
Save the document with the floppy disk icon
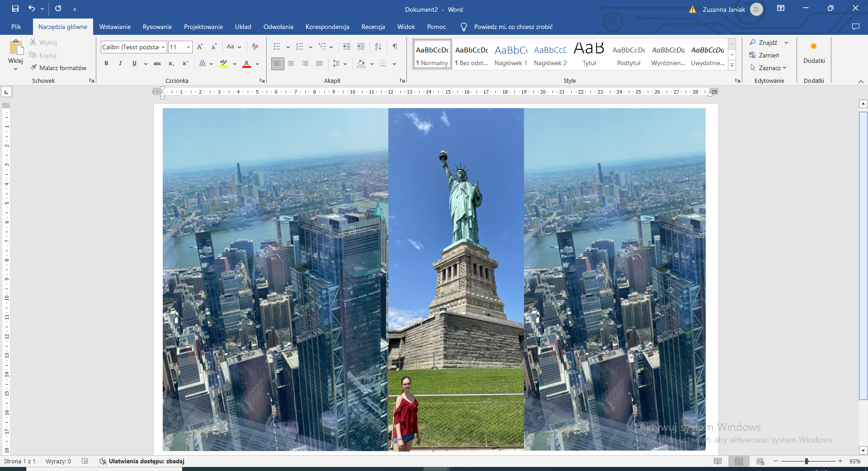tap(15, 9)
